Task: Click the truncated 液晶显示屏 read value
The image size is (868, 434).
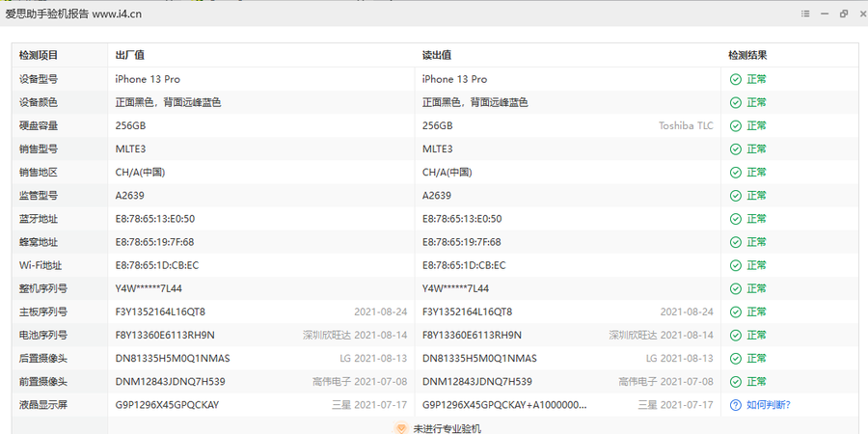Action: (x=503, y=405)
